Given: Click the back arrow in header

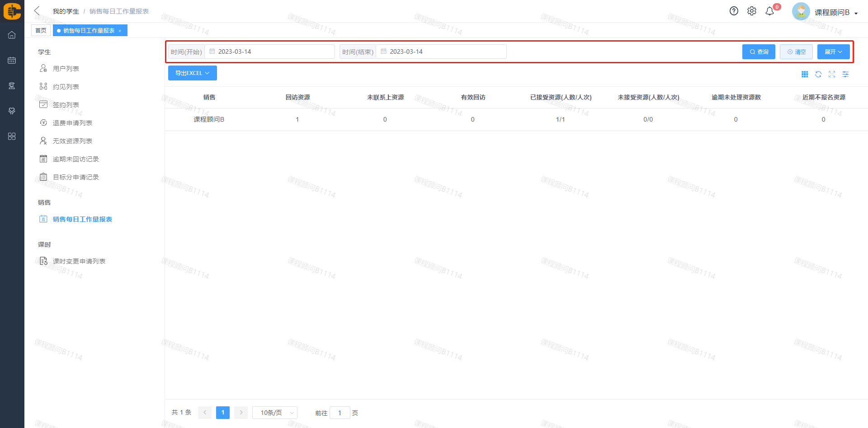Looking at the screenshot, I should tap(37, 11).
